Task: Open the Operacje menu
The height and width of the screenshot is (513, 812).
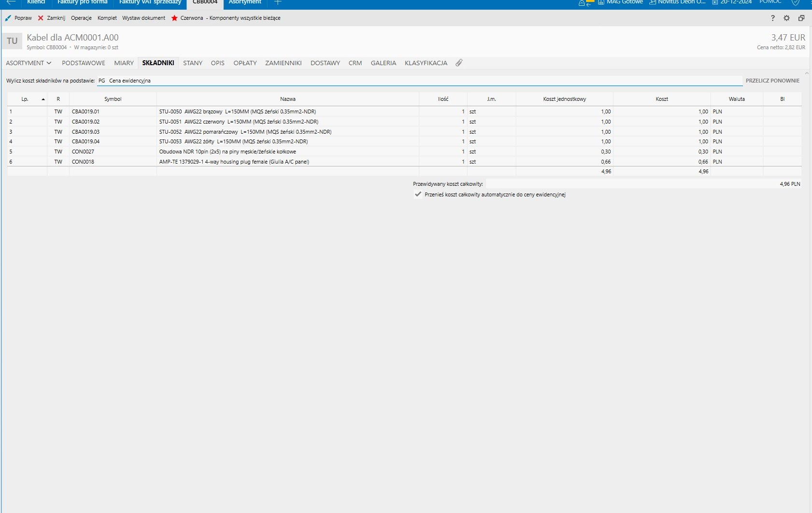Action: click(x=81, y=18)
